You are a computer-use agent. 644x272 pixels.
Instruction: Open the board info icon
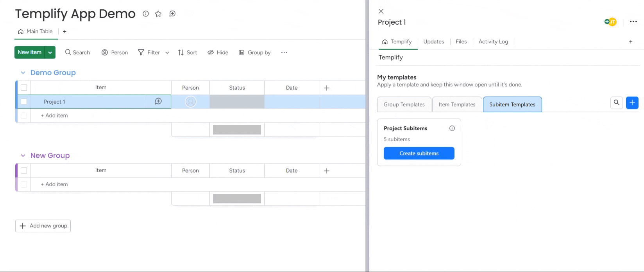146,14
